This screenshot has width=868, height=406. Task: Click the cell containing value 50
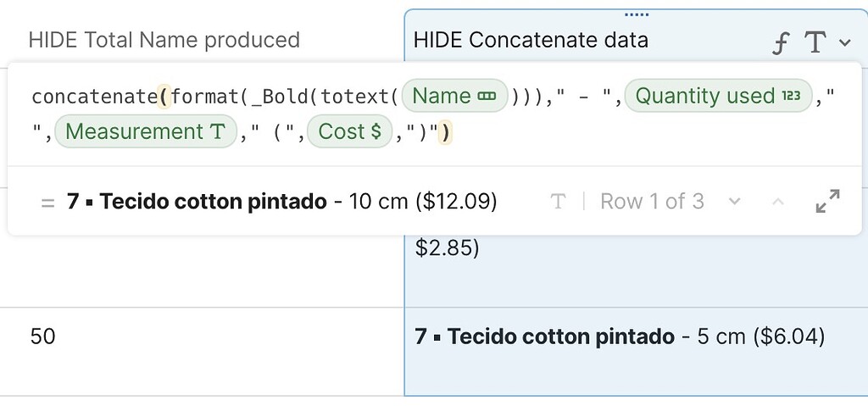pos(202,351)
